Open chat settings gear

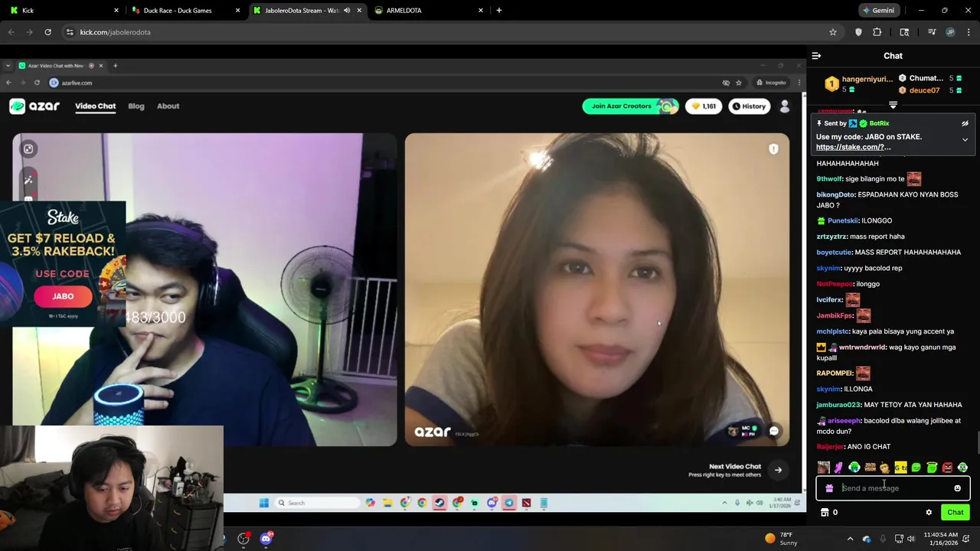(x=929, y=513)
